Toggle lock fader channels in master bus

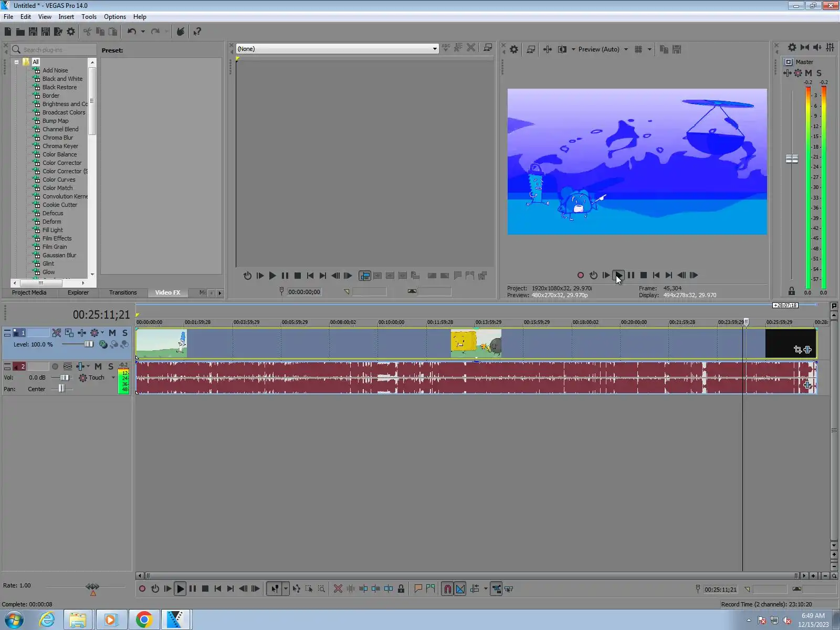tap(792, 291)
